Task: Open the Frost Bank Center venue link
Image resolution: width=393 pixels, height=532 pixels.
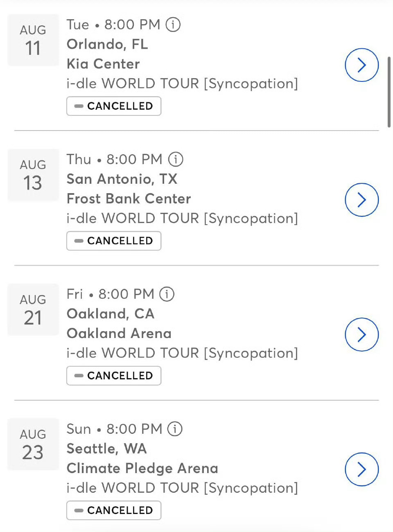Action: [129, 198]
